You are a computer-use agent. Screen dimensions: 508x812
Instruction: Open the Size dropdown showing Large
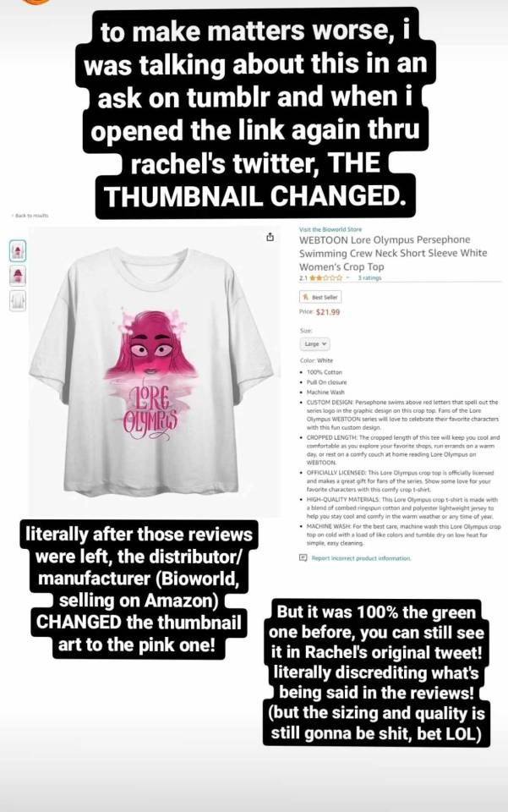pyautogui.click(x=314, y=343)
